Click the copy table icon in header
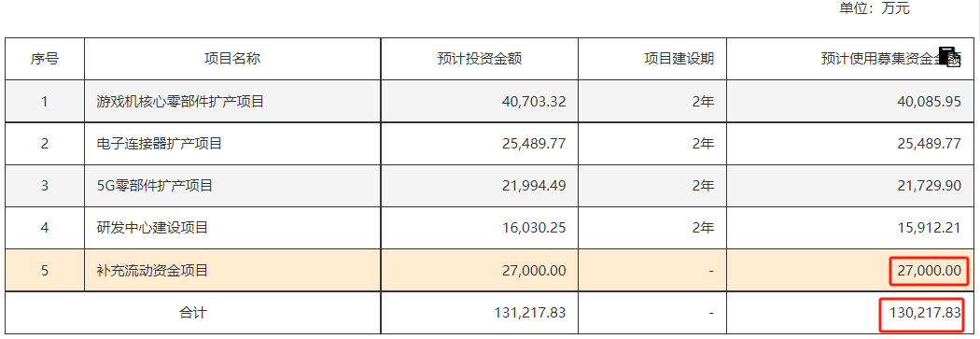Screen dimensions: 980x339 (950, 57)
